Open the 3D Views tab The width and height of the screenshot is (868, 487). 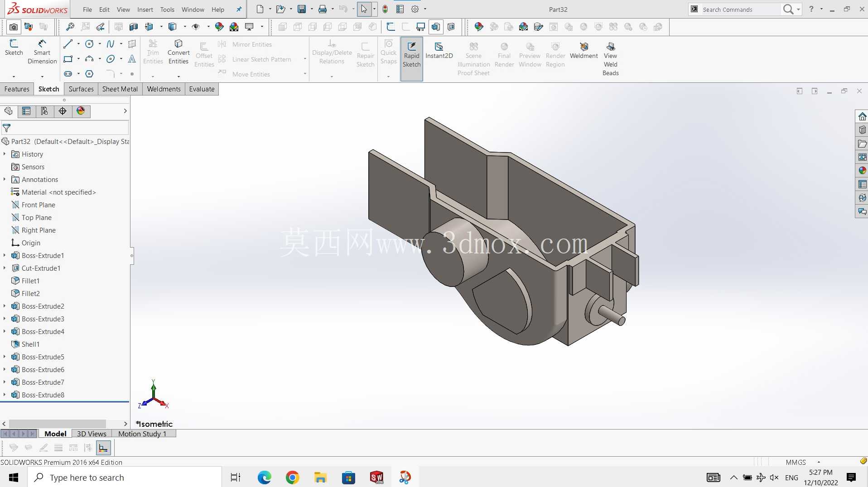(x=92, y=434)
